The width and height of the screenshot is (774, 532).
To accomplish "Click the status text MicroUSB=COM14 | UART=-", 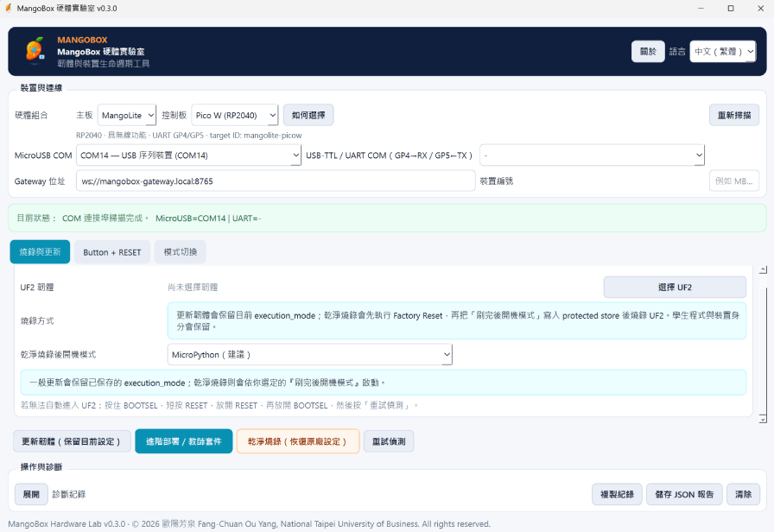I will [x=208, y=218].
